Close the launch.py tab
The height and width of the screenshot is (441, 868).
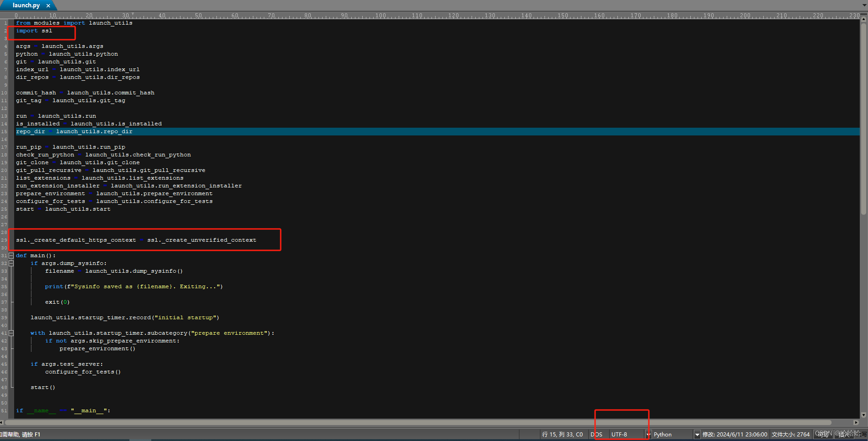(x=48, y=5)
